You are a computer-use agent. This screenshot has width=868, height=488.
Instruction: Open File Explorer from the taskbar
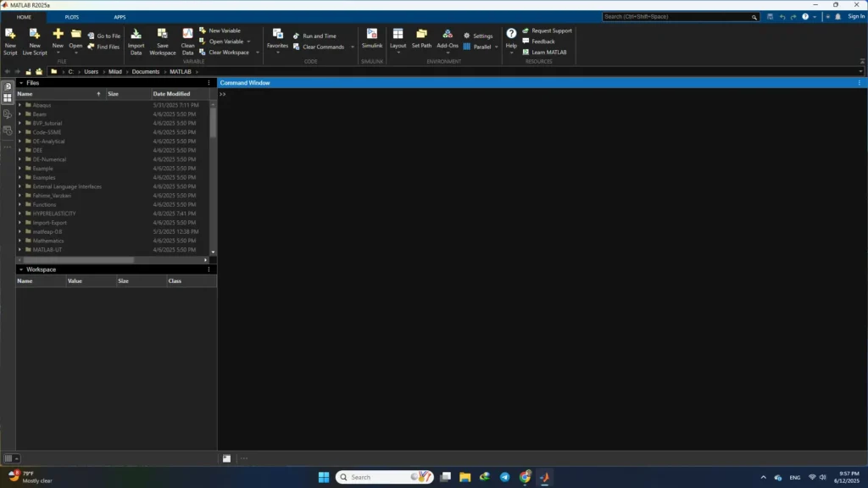[x=465, y=477]
